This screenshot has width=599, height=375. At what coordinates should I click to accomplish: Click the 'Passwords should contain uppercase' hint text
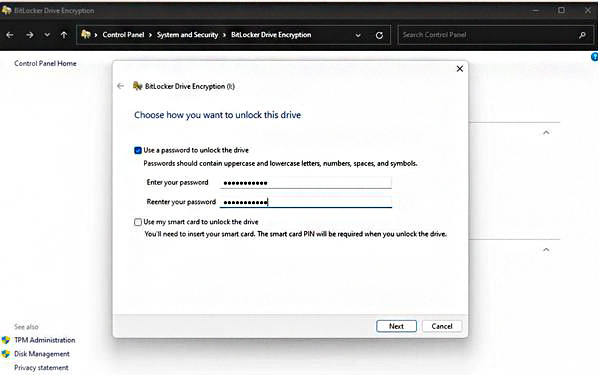[280, 163]
